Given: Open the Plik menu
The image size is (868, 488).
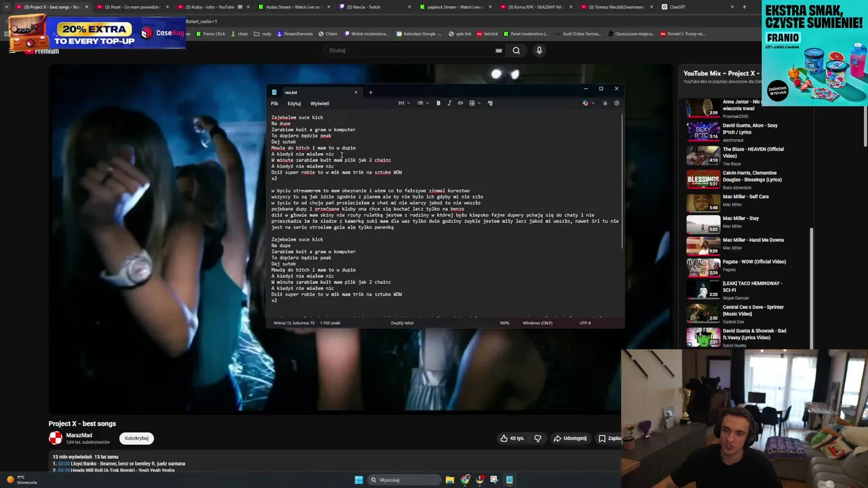Looking at the screenshot, I should pyautogui.click(x=275, y=104).
